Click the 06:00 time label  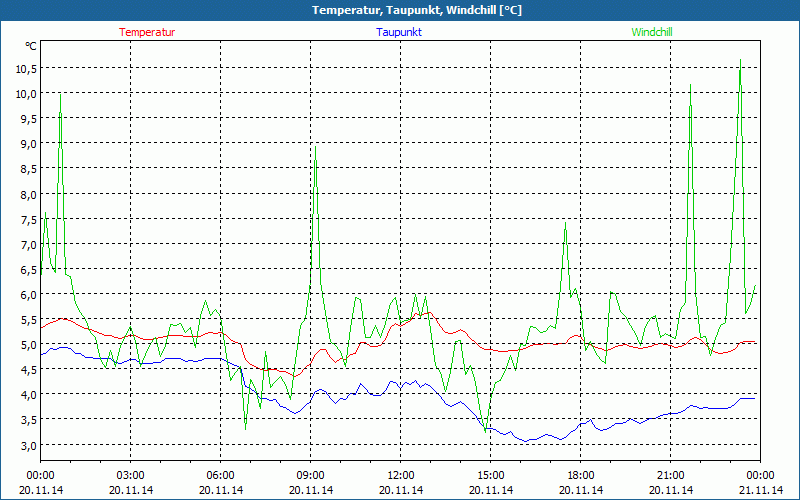click(220, 475)
